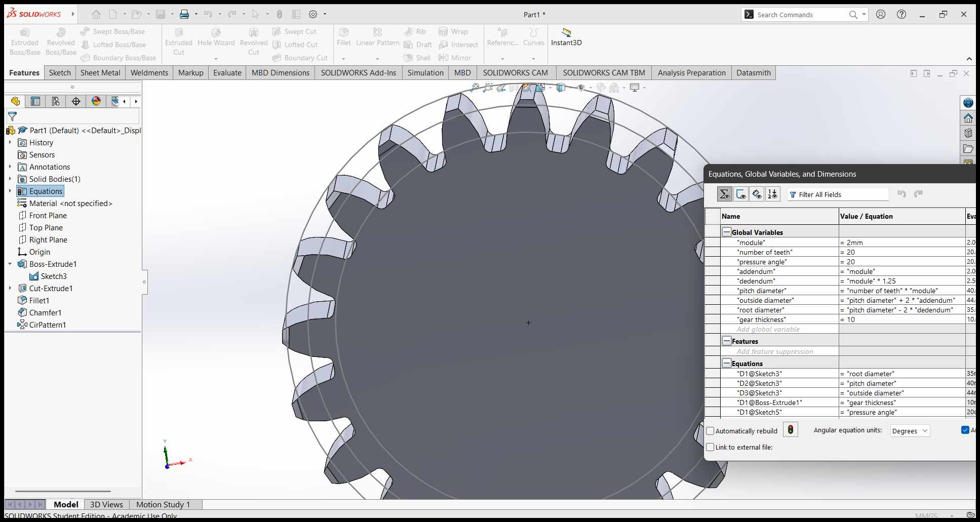
Task: Click the Print icon
Action: (184, 14)
